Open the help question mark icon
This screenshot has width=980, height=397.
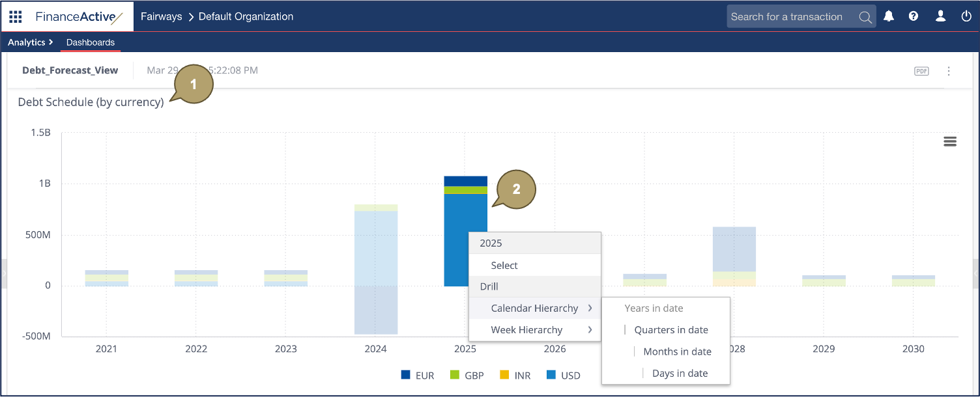(x=914, y=17)
